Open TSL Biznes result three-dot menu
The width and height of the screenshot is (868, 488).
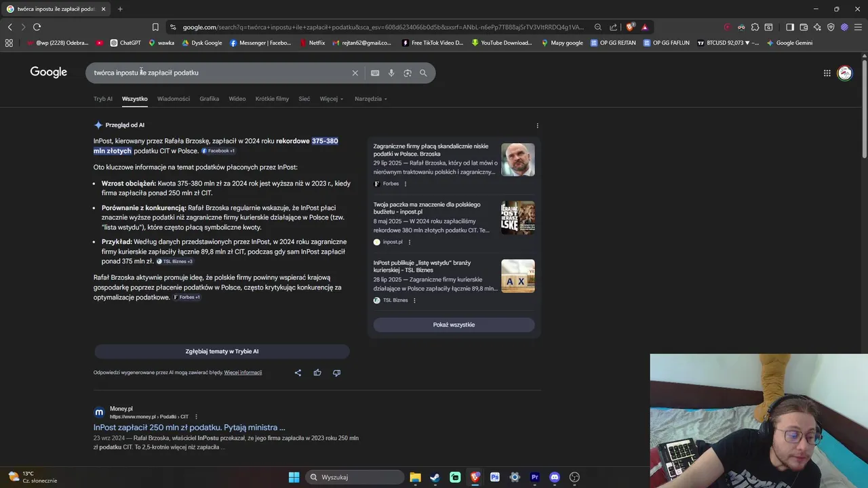pyautogui.click(x=414, y=300)
